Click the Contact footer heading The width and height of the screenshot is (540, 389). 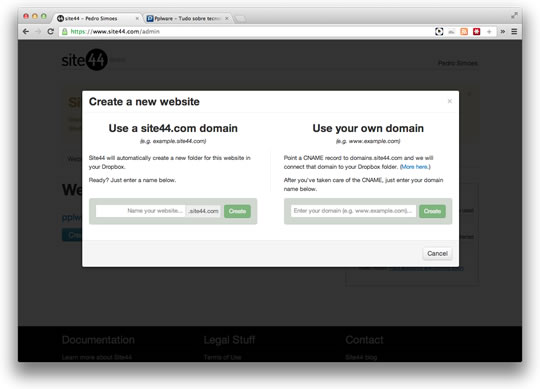pos(364,340)
